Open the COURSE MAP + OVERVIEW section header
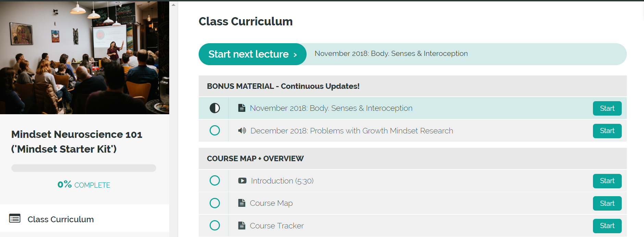Screen dimensions: 644x237 (413, 158)
